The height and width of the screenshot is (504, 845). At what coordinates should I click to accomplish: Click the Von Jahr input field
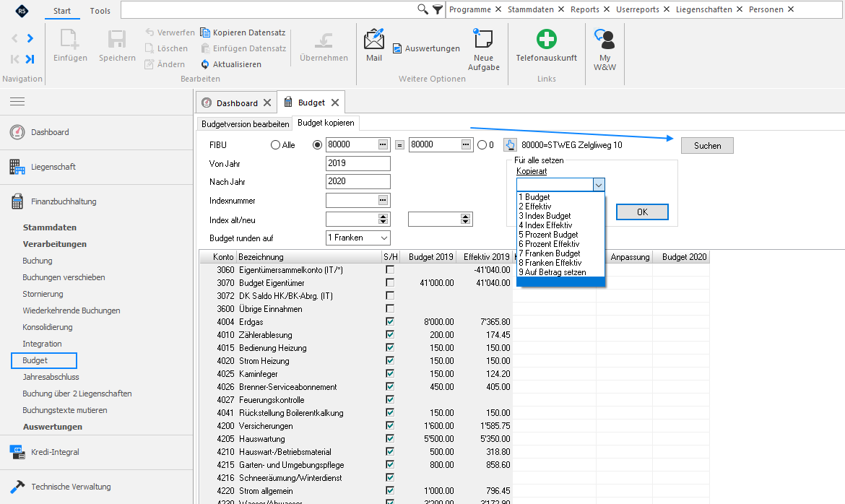coord(357,163)
